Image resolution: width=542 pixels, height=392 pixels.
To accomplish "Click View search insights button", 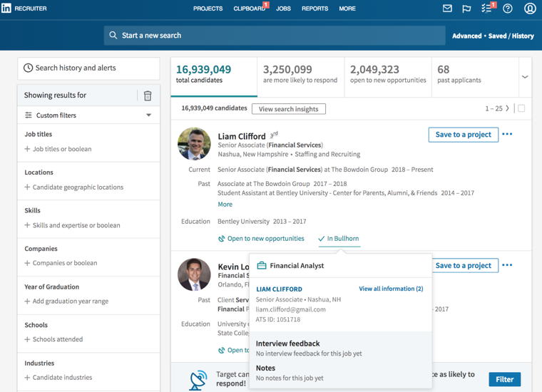I will coord(289,109).
